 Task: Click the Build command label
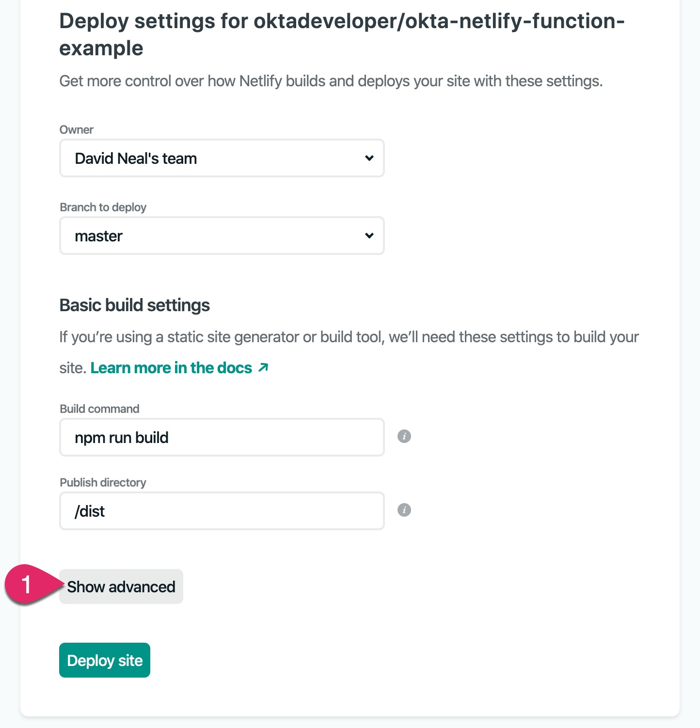tap(99, 409)
